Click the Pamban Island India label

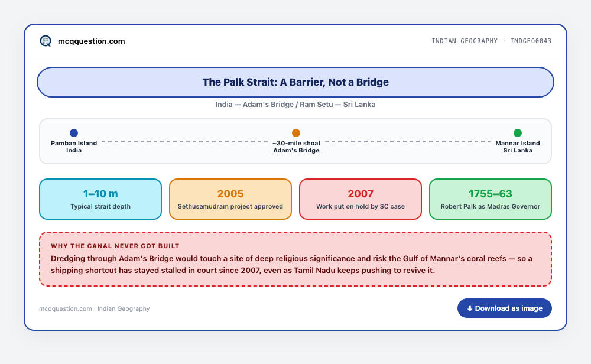(74, 147)
